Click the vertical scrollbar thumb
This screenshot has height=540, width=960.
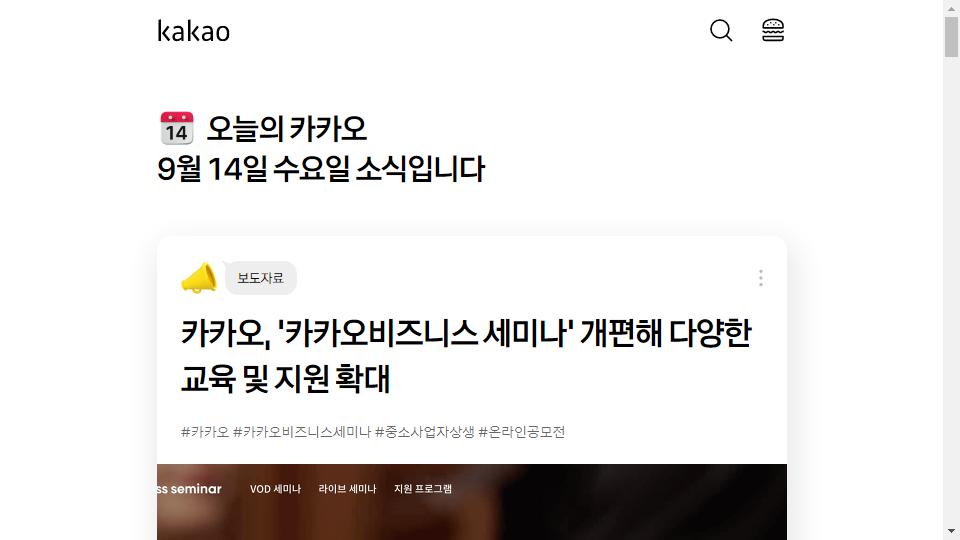click(951, 37)
